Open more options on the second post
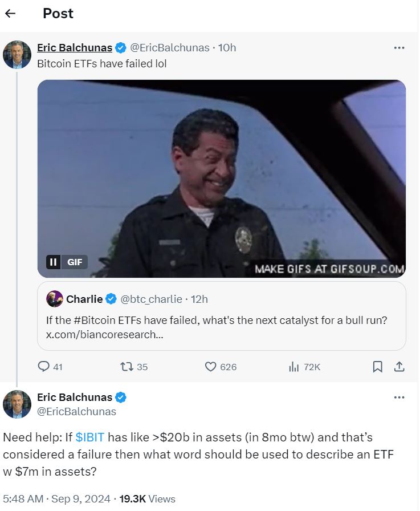This screenshot has height=511, width=420. coord(399,397)
